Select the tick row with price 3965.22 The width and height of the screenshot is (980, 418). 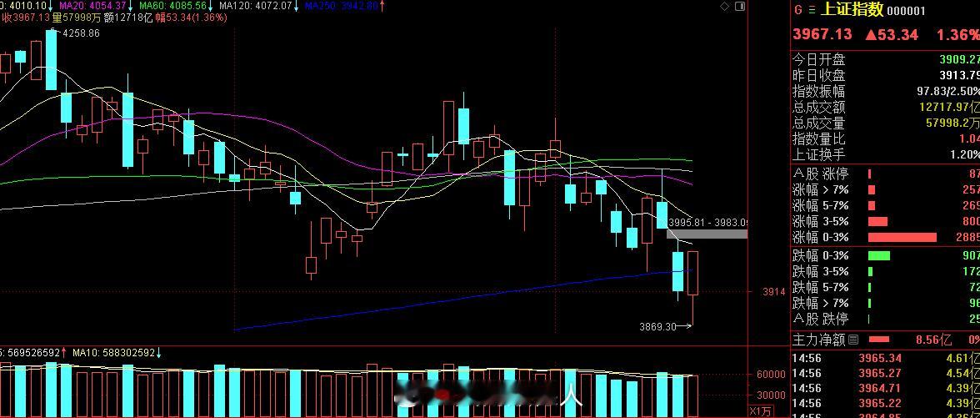click(x=886, y=404)
